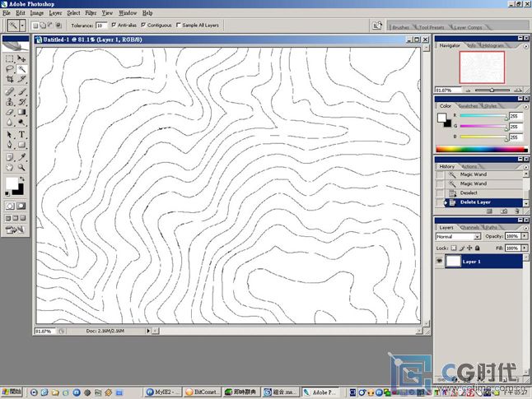Switch to the Actions tab
Viewport: 532px width, 399px height.
pyautogui.click(x=469, y=166)
